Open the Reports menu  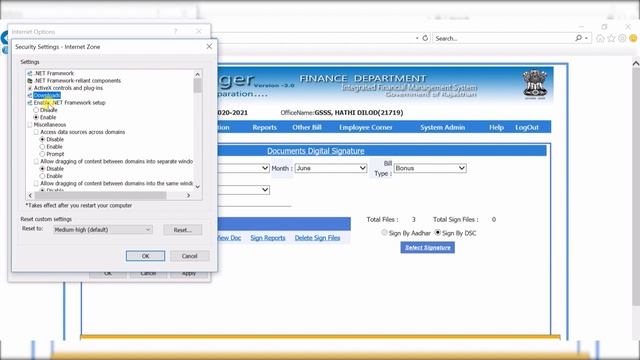tap(264, 127)
